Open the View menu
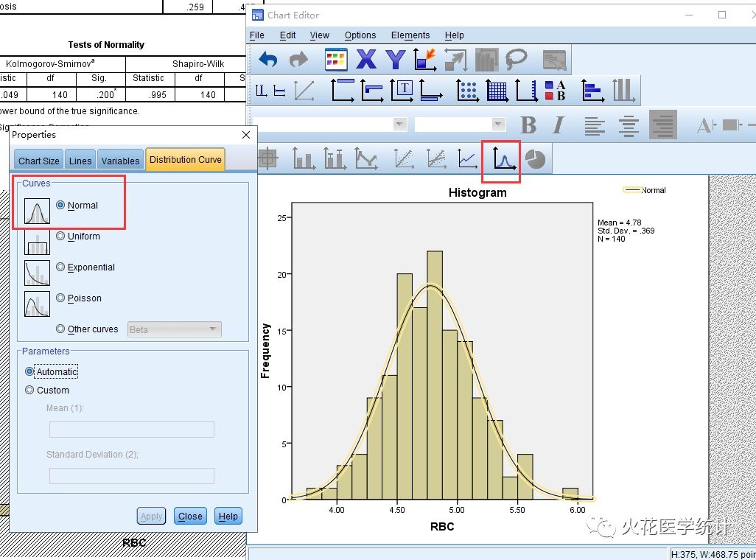This screenshot has height=560, width=756. [320, 35]
